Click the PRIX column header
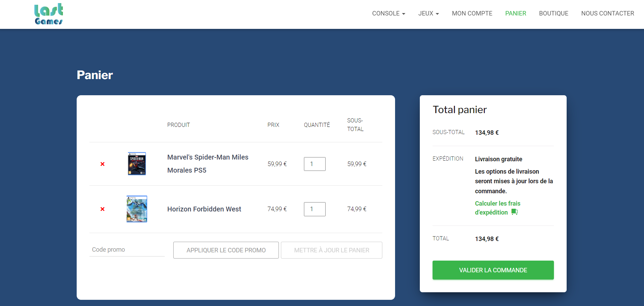 pos(273,125)
